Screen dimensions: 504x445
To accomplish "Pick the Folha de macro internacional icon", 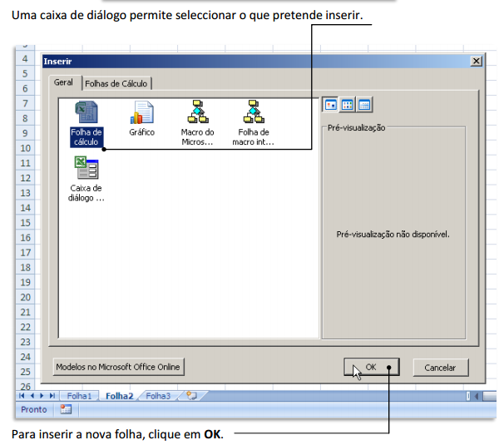I will pyautogui.click(x=253, y=113).
